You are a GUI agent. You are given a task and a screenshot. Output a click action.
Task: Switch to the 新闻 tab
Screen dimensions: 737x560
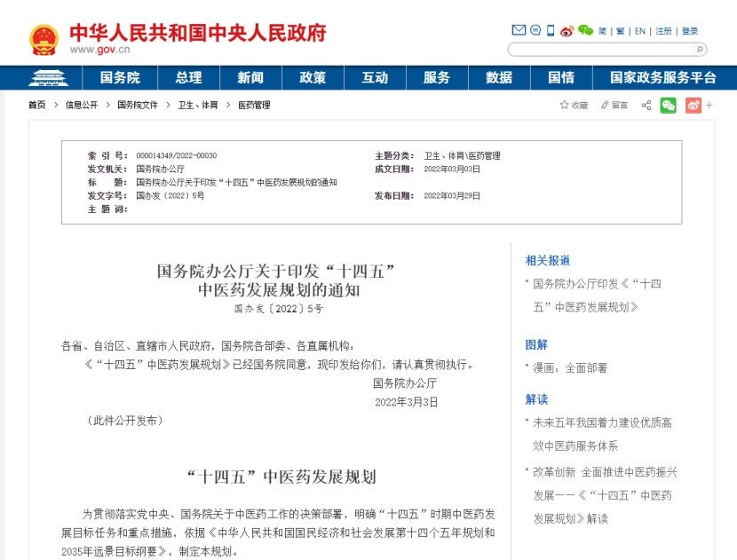(x=250, y=78)
